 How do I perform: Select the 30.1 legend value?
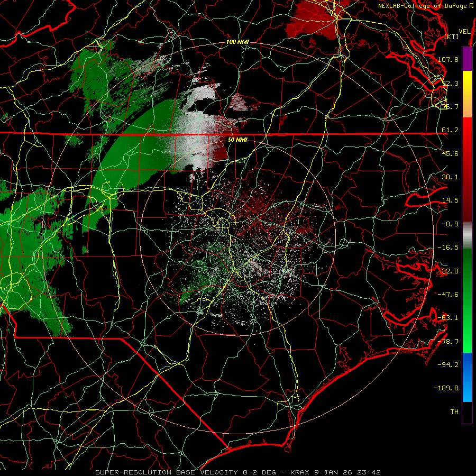[450, 177]
